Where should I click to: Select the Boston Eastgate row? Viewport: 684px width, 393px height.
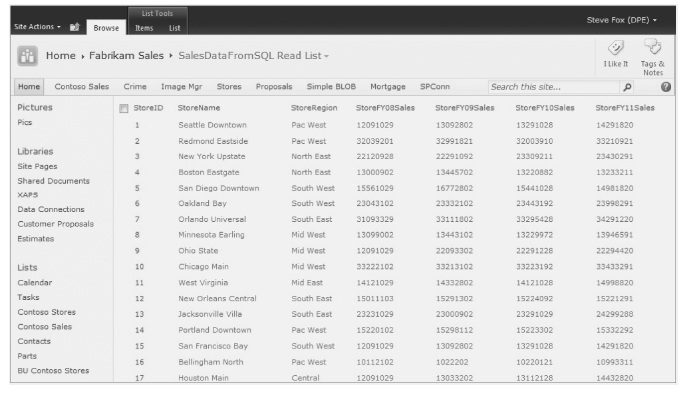[393, 172]
